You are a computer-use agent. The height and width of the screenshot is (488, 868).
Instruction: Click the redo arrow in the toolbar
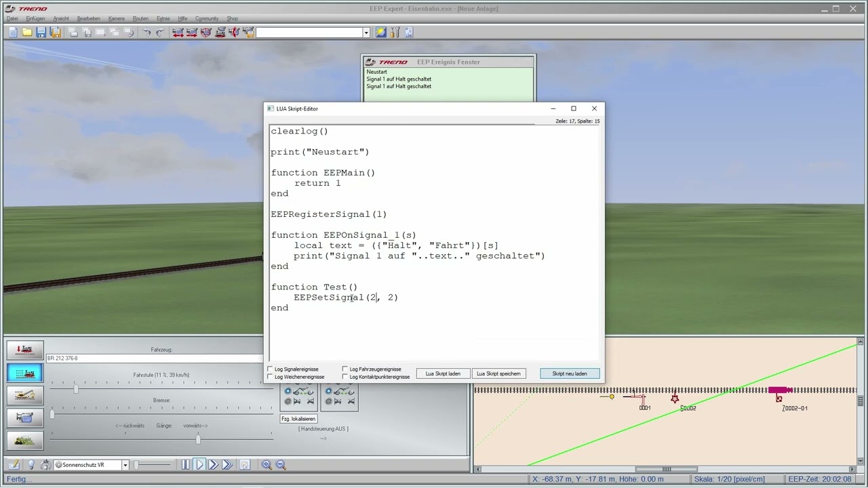160,33
